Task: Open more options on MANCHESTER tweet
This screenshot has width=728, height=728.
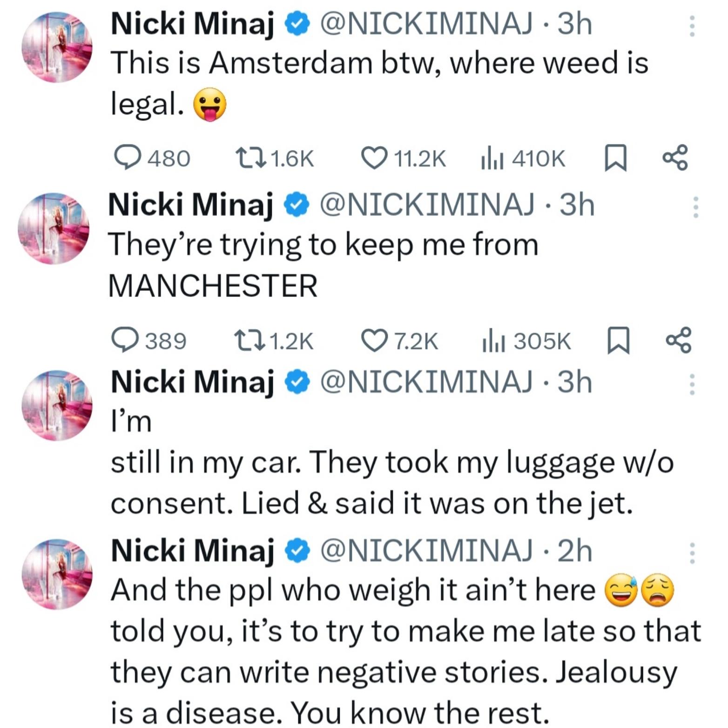Action: click(x=695, y=207)
